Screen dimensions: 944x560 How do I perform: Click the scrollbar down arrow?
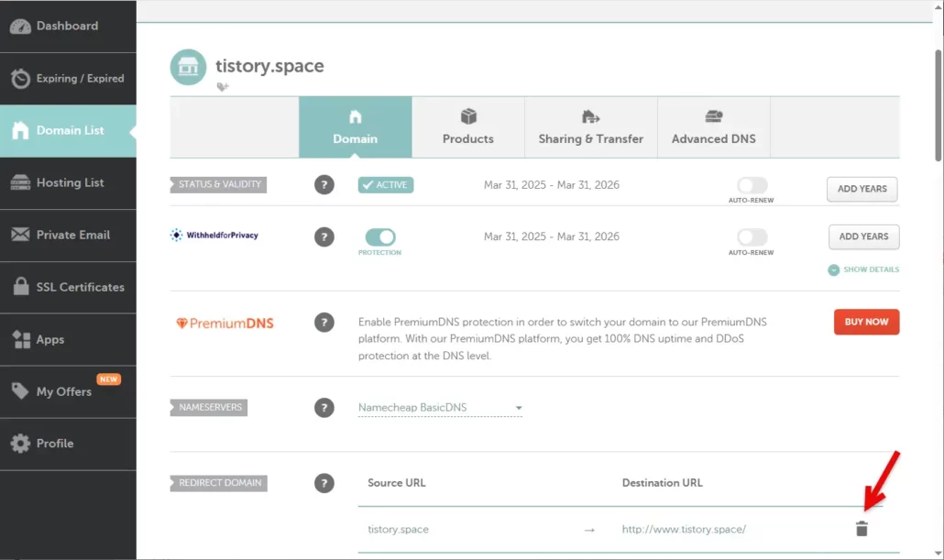[938, 554]
